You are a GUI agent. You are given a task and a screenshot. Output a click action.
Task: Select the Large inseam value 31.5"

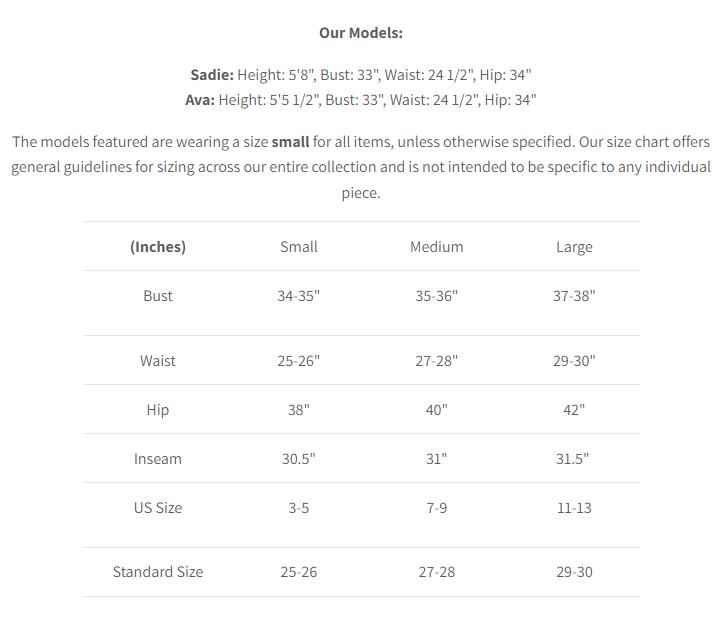pyautogui.click(x=574, y=459)
